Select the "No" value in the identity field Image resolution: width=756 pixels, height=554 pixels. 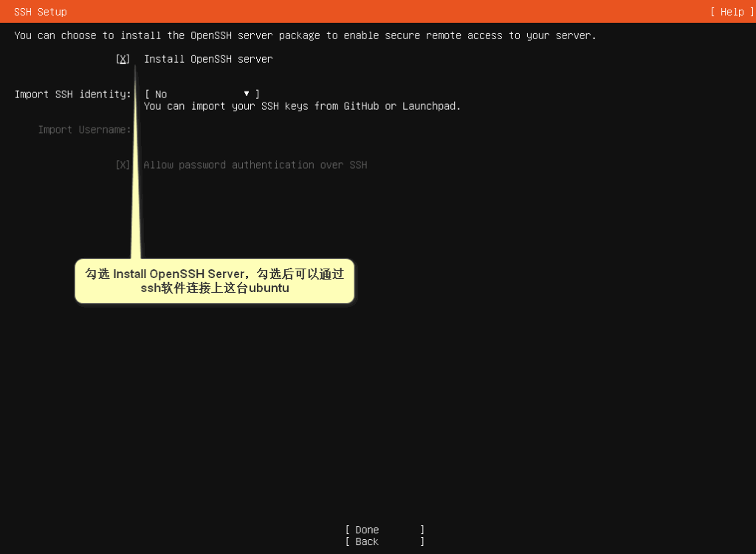click(x=161, y=94)
